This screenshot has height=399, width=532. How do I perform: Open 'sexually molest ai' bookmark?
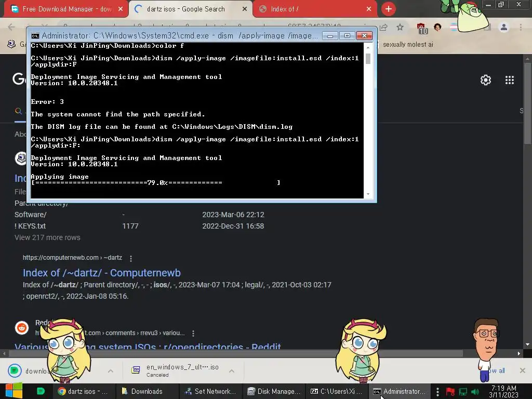[408, 45]
